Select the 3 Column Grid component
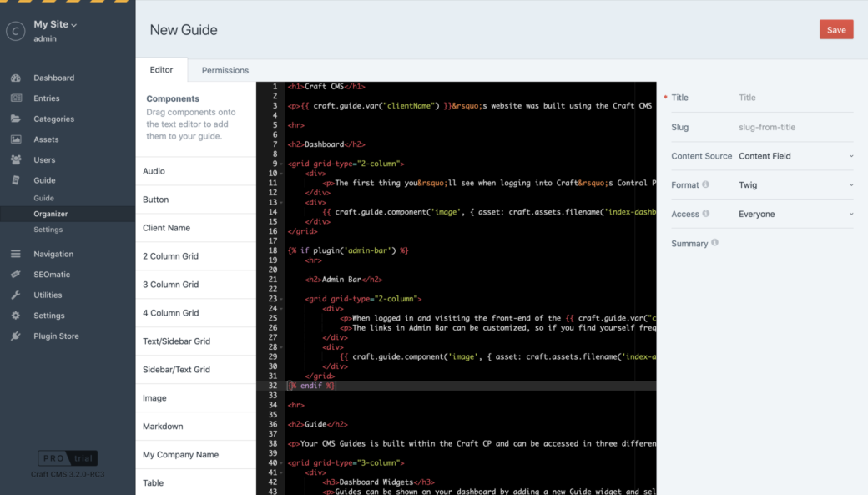 pyautogui.click(x=196, y=285)
